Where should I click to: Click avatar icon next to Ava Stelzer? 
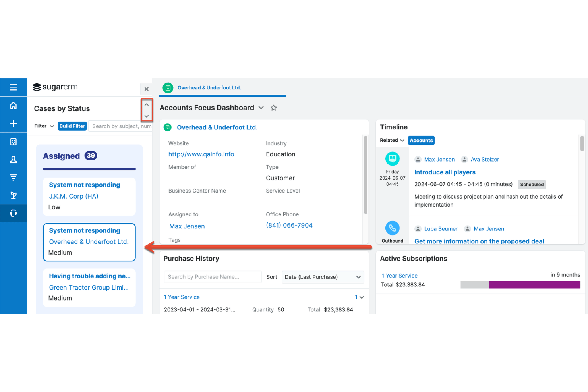(464, 160)
